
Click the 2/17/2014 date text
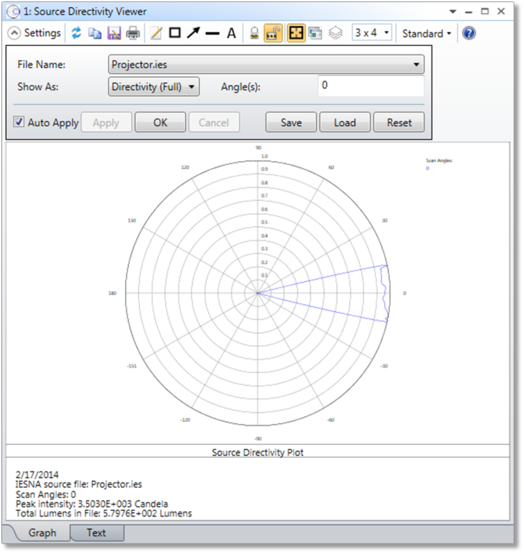37,475
